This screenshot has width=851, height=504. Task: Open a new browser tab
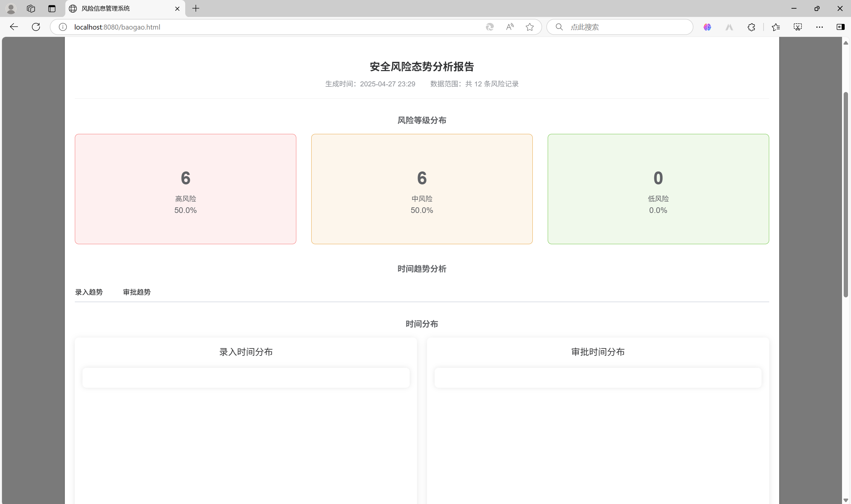(x=196, y=9)
